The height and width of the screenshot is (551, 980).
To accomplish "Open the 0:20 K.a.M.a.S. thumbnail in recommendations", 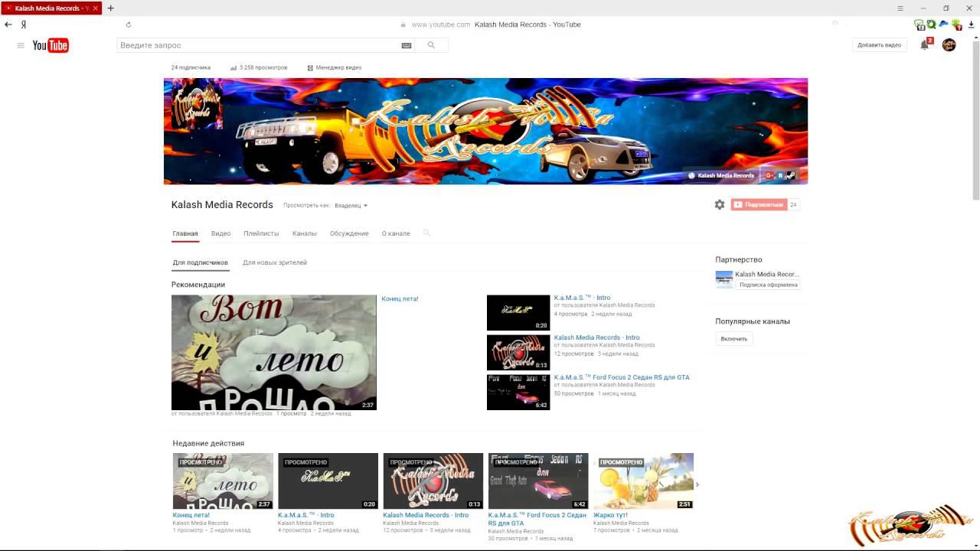I will click(x=518, y=312).
